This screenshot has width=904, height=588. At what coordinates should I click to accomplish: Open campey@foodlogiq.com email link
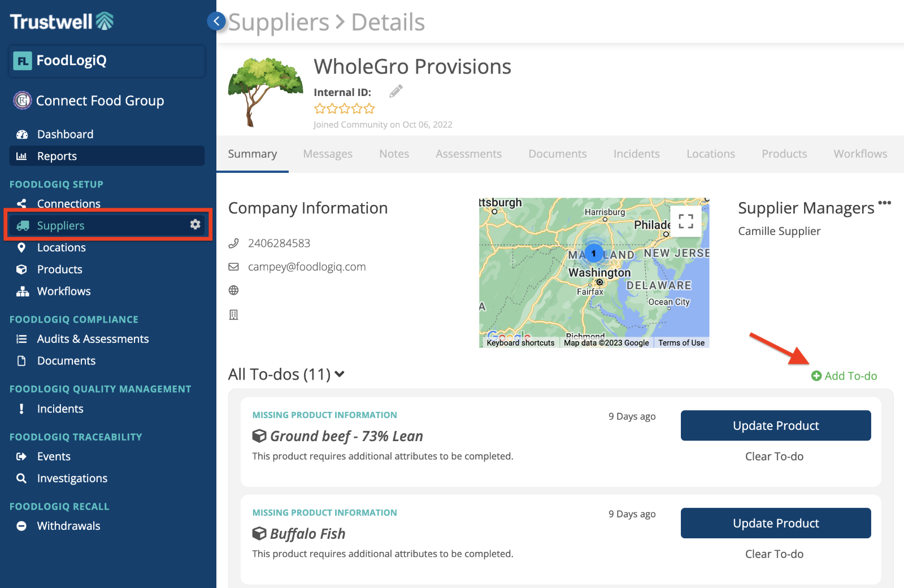tap(307, 267)
